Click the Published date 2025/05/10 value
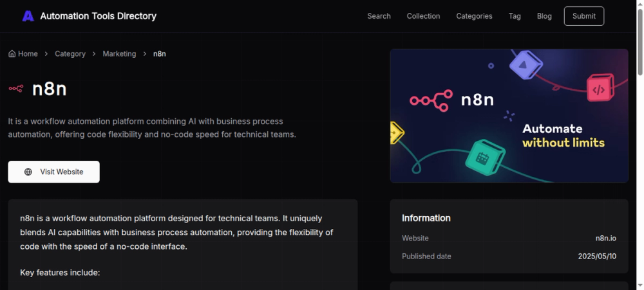 coord(597,257)
